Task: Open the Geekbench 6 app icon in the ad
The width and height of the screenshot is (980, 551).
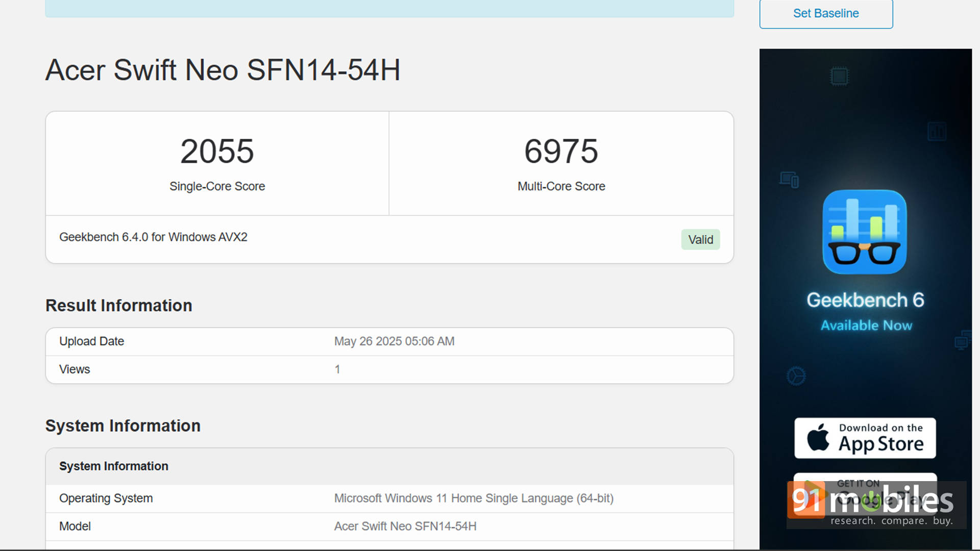Action: pyautogui.click(x=865, y=232)
